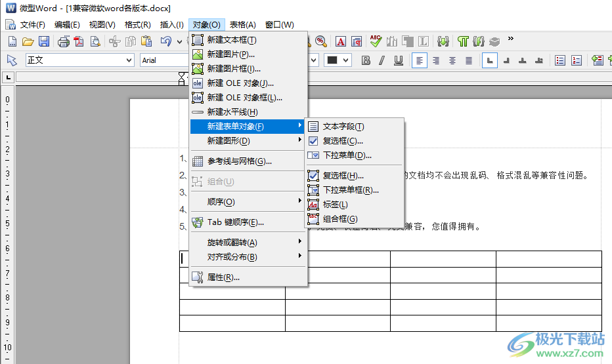Click the first table cell with cursor

232,259
